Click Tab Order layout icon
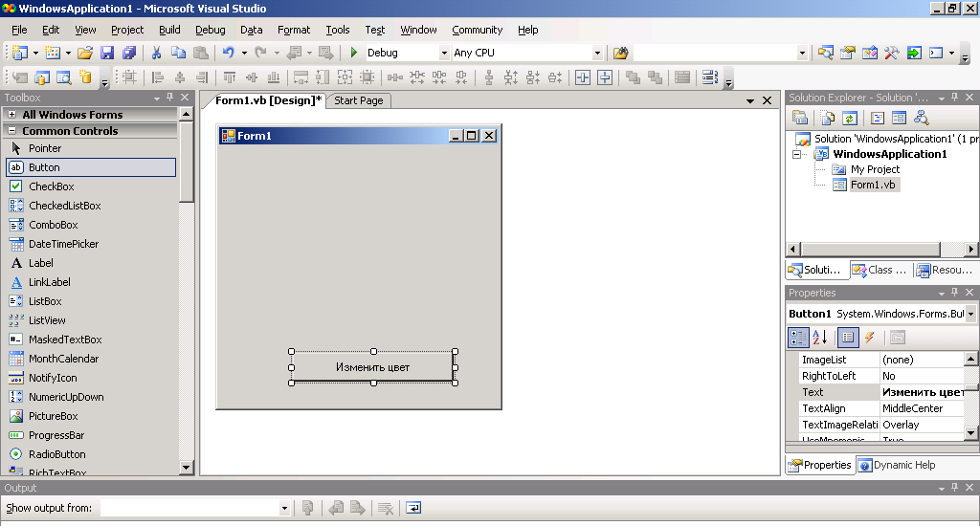Viewport: 980px width, 526px height. click(x=709, y=77)
